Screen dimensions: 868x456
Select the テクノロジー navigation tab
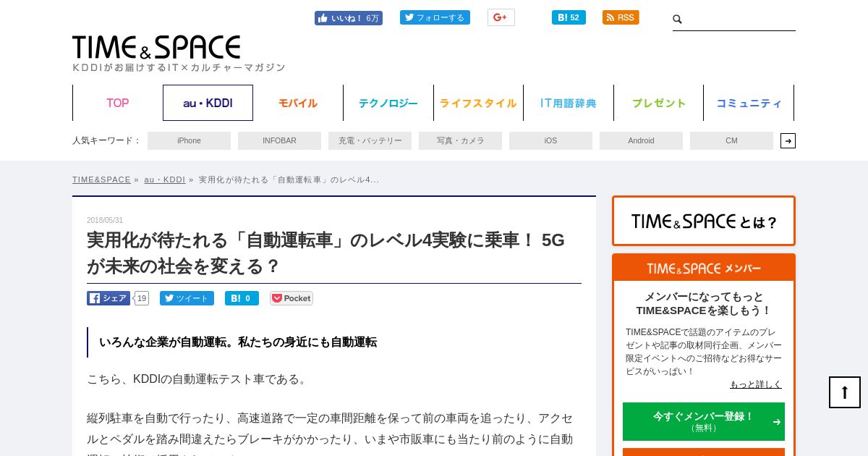[x=388, y=103]
